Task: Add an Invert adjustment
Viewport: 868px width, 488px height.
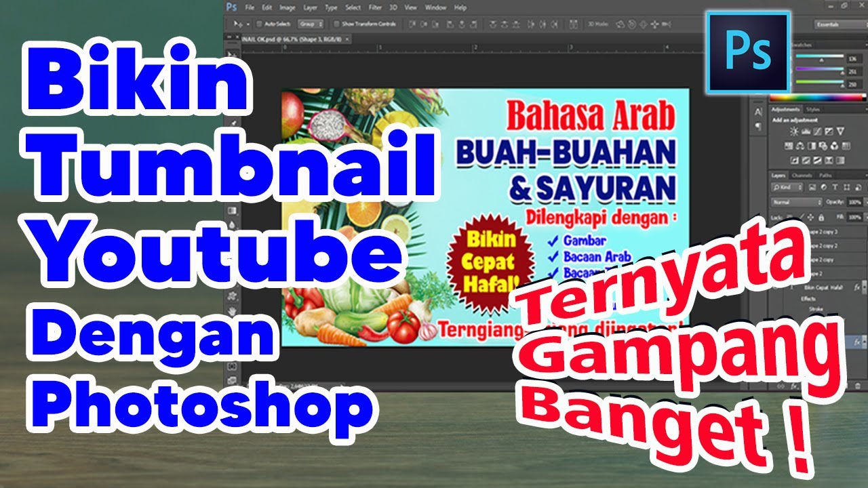Action: (x=794, y=160)
